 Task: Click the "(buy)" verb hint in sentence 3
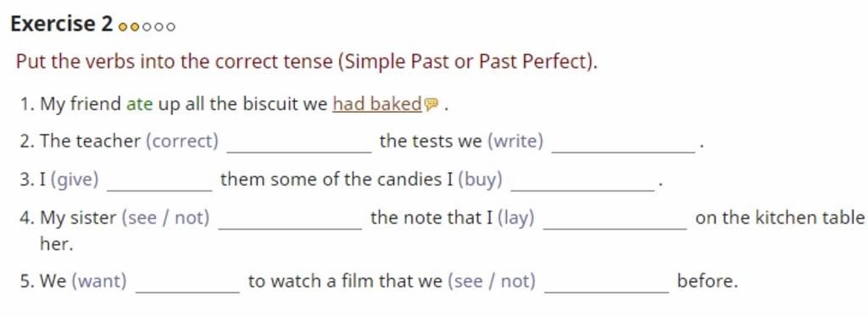click(x=481, y=180)
